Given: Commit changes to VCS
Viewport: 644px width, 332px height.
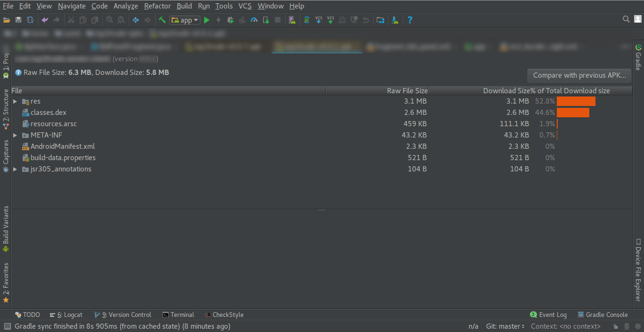Looking at the screenshot, I should point(330,20).
